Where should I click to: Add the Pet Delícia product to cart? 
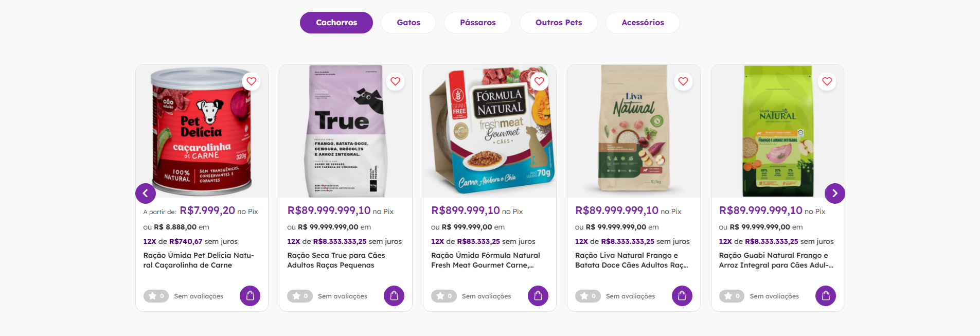pos(250,296)
